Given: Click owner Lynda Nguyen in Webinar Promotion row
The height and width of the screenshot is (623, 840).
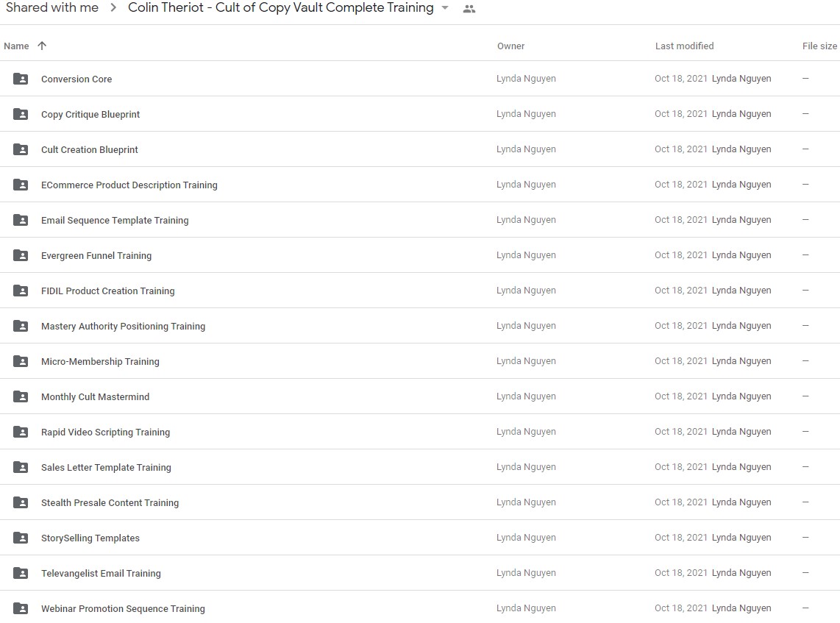Looking at the screenshot, I should tap(526, 609).
